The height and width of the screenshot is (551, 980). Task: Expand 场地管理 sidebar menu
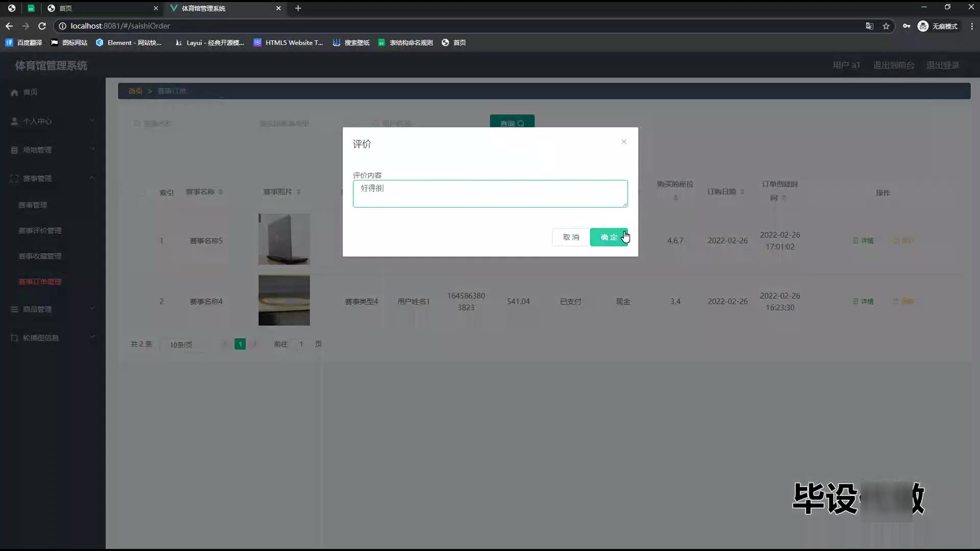click(x=53, y=150)
